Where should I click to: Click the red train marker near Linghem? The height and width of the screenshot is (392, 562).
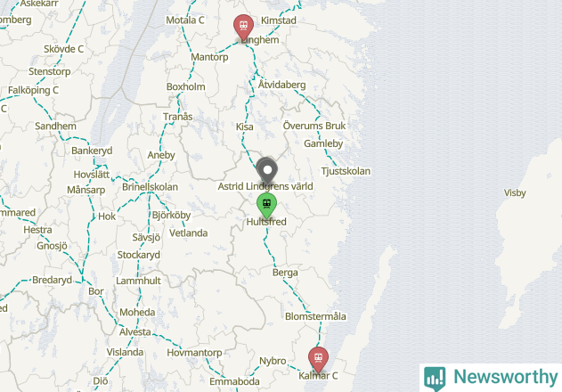tap(243, 27)
